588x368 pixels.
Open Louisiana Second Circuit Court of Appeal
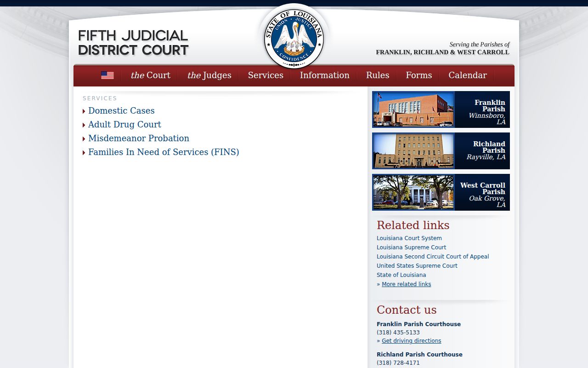433,257
